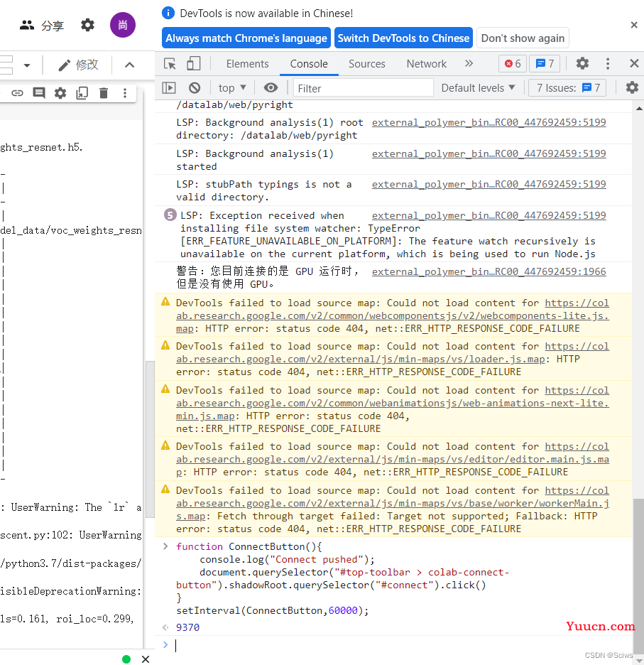Open source link ending in 447692459:1966
The height and width of the screenshot is (665, 644).
point(489,271)
